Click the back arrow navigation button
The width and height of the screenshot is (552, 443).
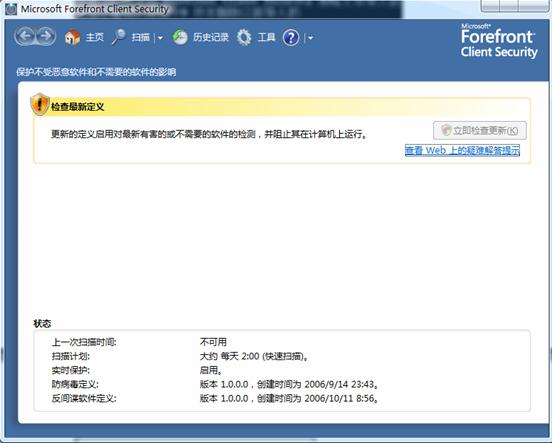(x=25, y=36)
